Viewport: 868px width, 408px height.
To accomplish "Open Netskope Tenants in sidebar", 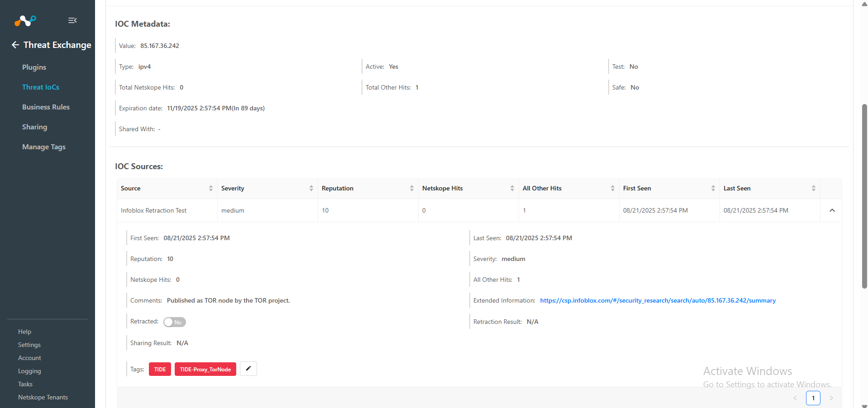I will tap(43, 397).
